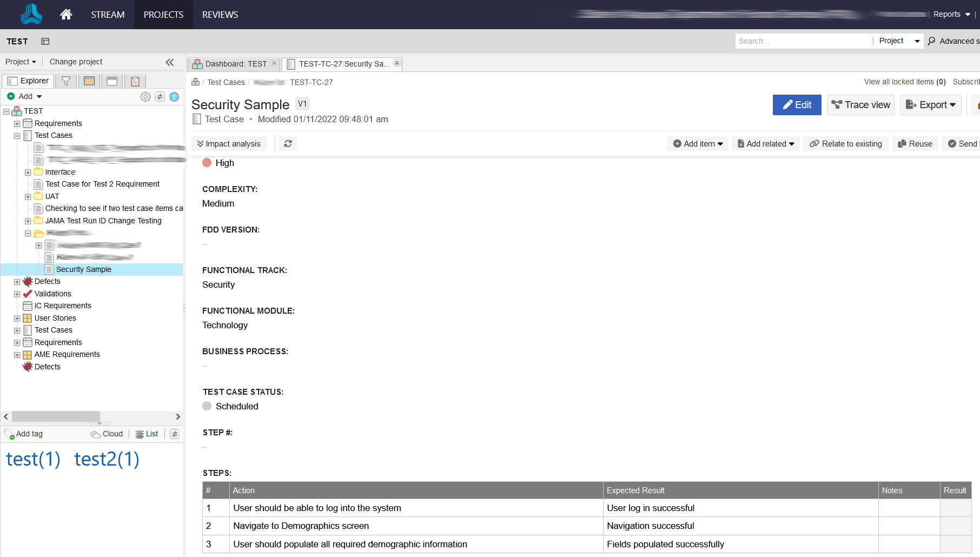Refresh the item using icon beside Impact analysis
Viewport: 980px width, 557px height.
[x=288, y=144]
